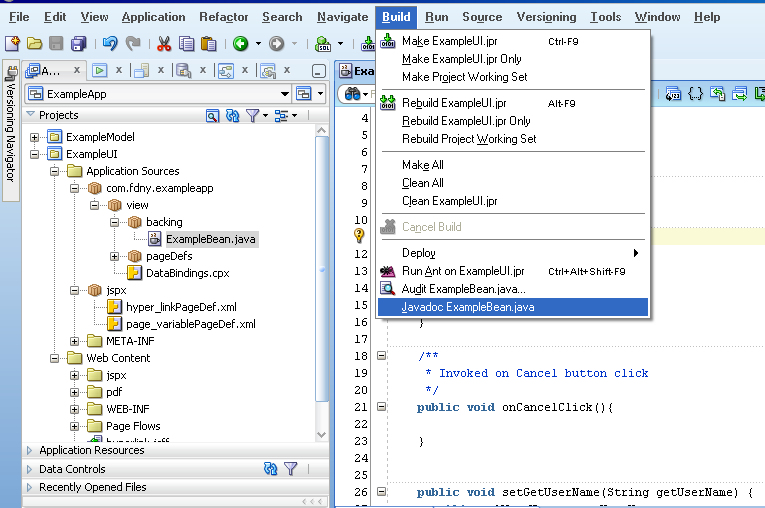
Task: Select DataBindings.cpx in the tree
Action: (x=187, y=273)
